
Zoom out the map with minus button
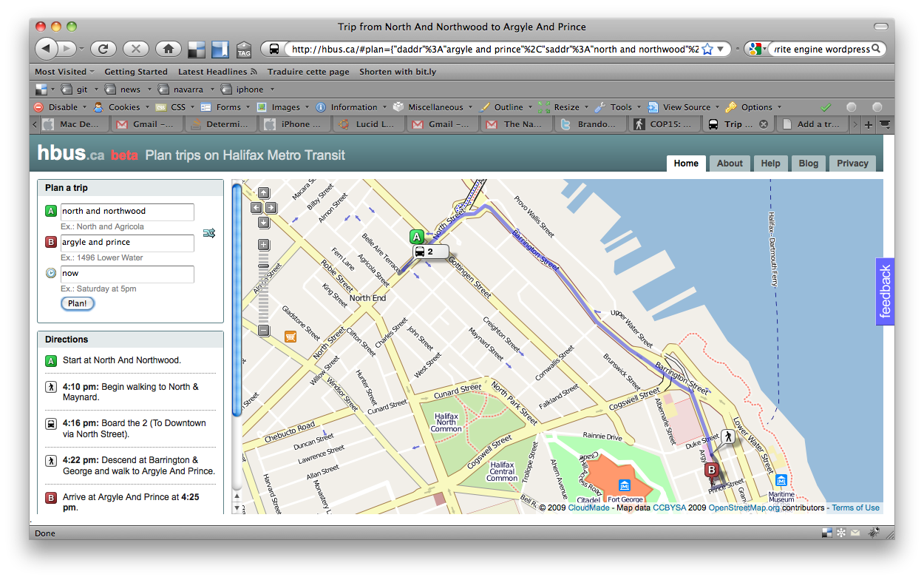[264, 331]
